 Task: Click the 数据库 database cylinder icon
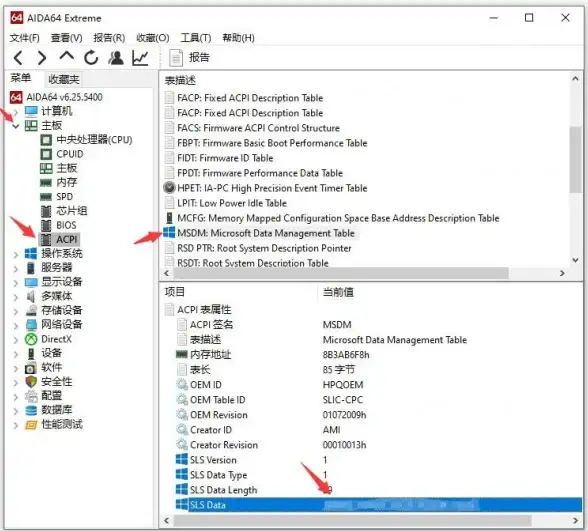click(x=31, y=410)
